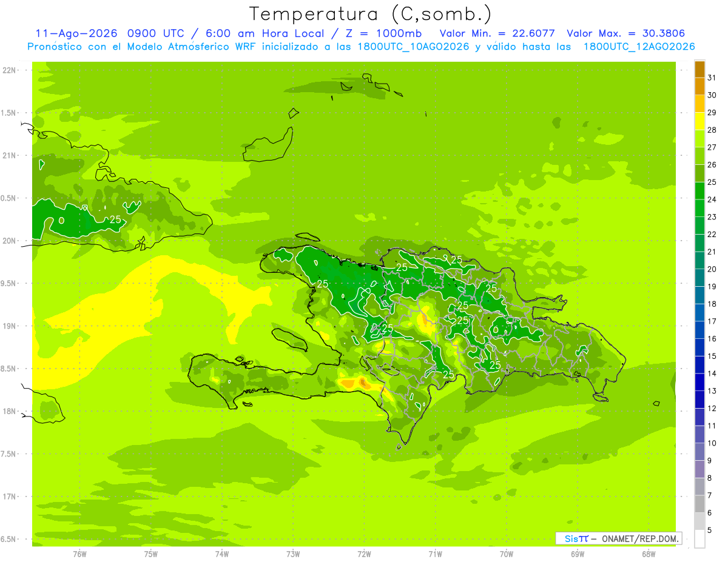Click the '69W' longitude axis label

[578, 554]
